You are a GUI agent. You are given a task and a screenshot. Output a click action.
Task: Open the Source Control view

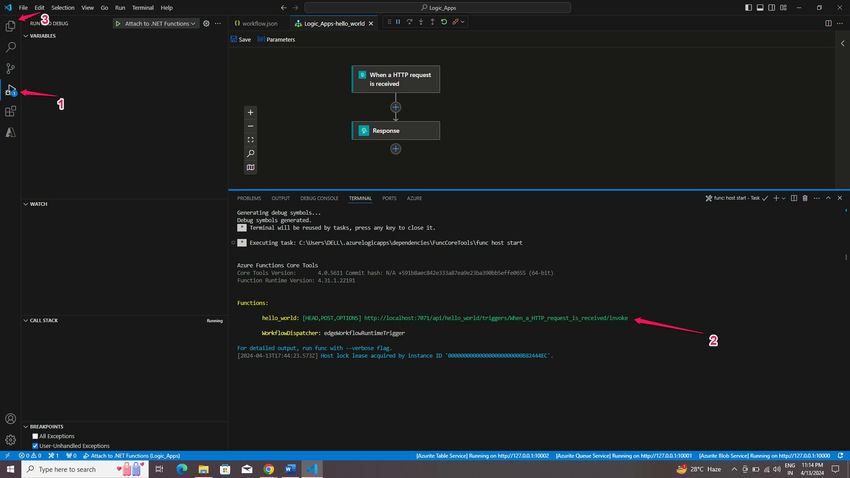click(11, 68)
